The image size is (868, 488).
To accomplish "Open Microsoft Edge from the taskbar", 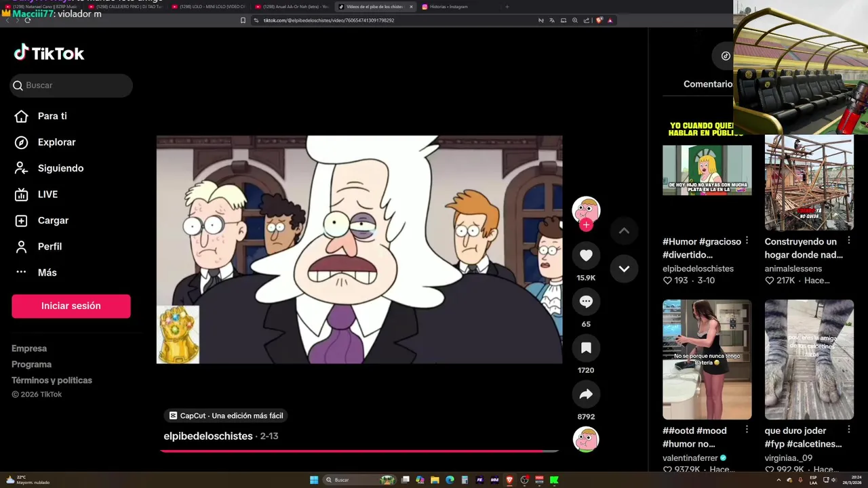I will [450, 480].
